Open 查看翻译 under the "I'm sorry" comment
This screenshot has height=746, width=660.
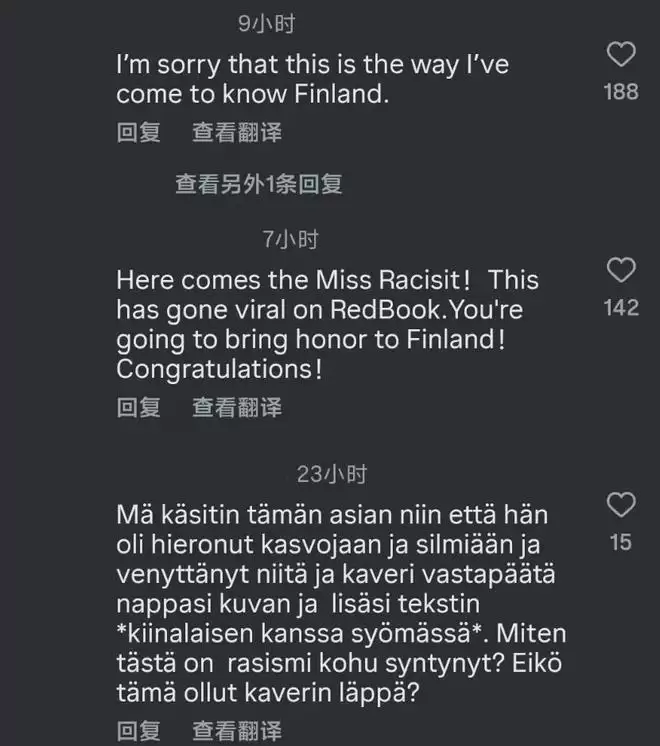pos(237,132)
